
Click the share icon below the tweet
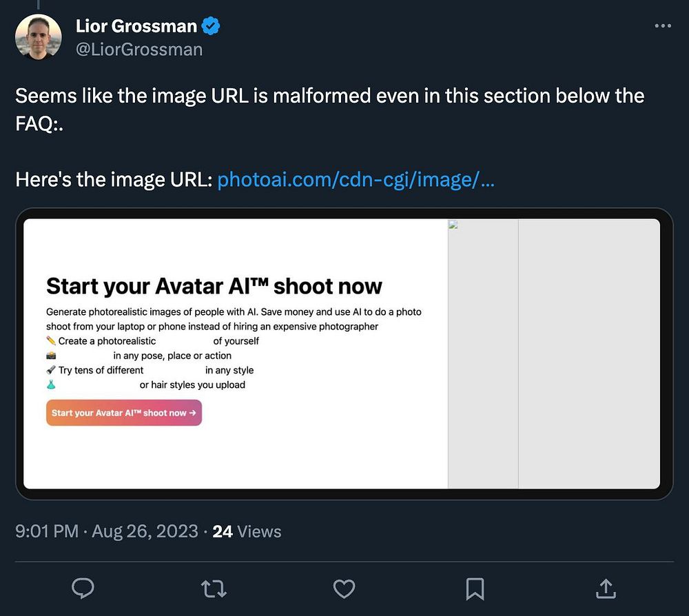605,588
